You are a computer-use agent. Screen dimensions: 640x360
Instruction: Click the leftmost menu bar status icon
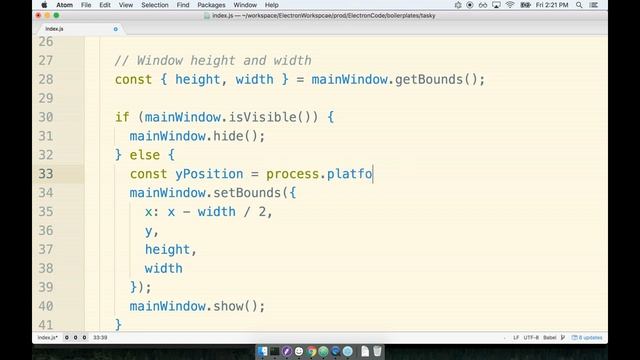(x=458, y=5)
